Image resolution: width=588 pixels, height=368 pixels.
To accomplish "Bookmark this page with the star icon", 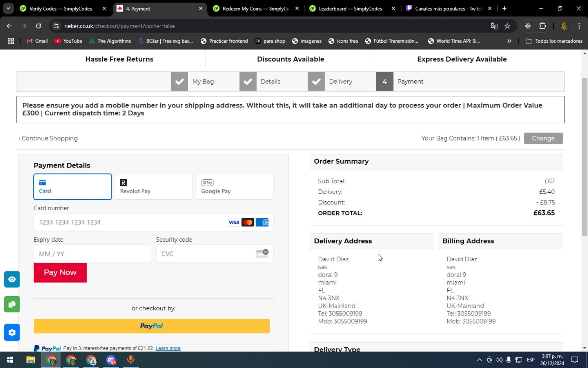I will 507,26.
